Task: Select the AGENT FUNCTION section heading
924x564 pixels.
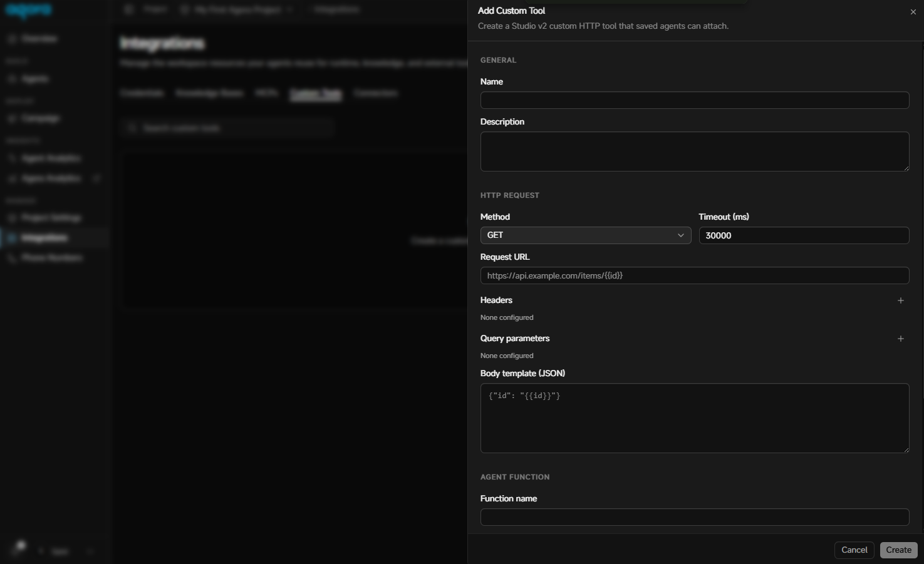Action: [515, 477]
